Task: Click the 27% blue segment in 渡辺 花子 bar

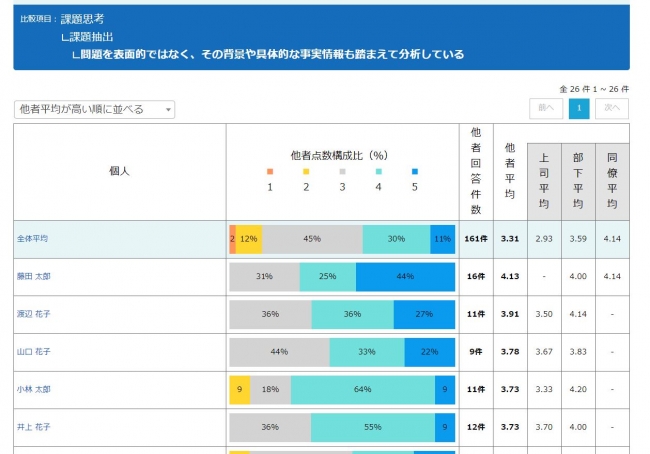Action: pyautogui.click(x=424, y=314)
